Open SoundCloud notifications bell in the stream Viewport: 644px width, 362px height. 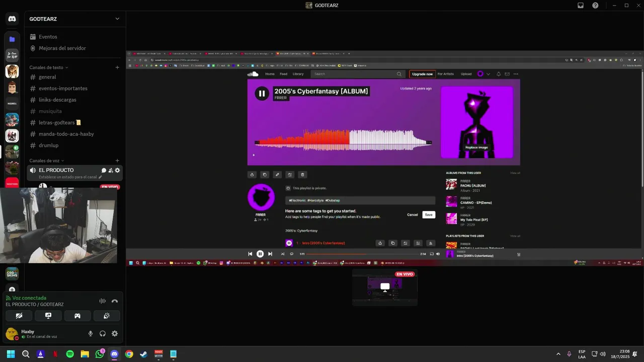[499, 74]
